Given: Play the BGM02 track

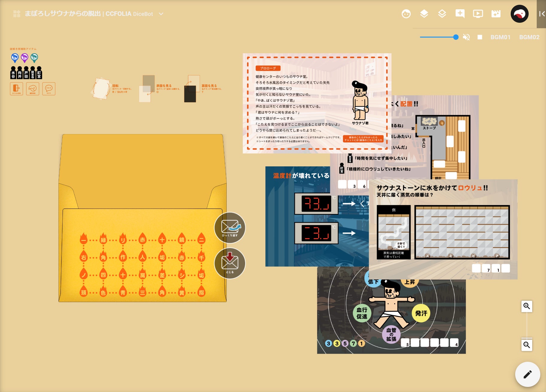Looking at the screenshot, I should coord(529,37).
